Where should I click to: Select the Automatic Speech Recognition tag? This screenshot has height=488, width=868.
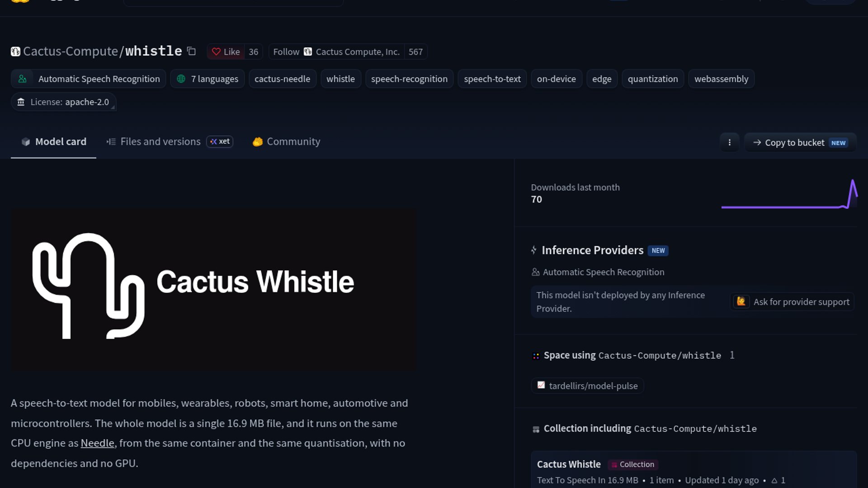(x=89, y=79)
